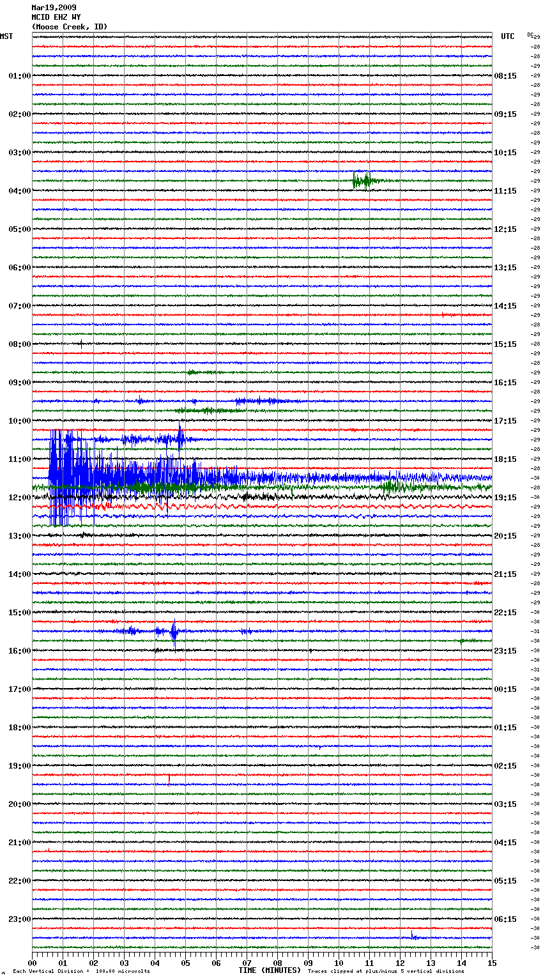Click the 'MST' time zone heading
Viewport: 543px width, 980px height.
(6, 36)
